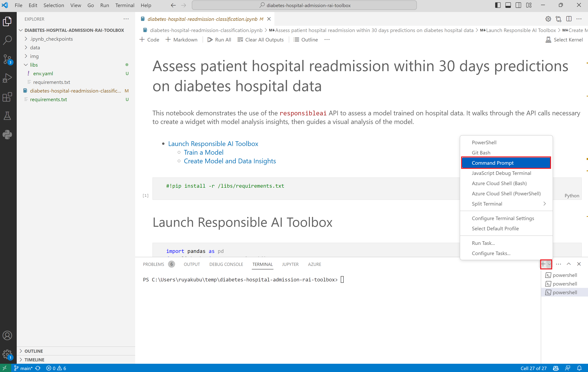Click the TERMINAL tab
The image size is (588, 372).
click(x=262, y=264)
